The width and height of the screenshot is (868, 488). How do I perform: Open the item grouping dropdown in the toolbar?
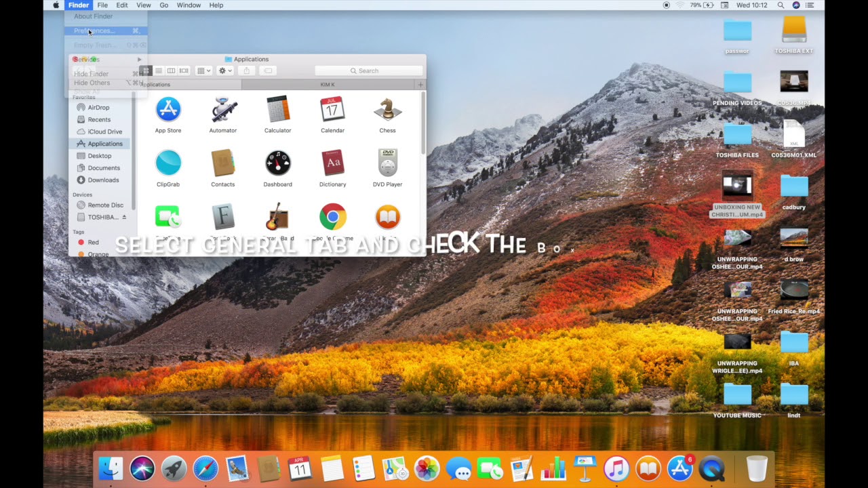click(203, 70)
